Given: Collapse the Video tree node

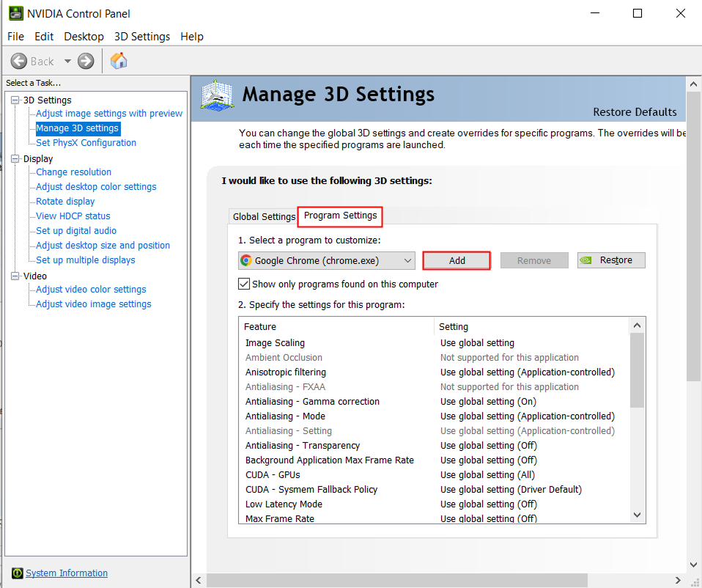Looking at the screenshot, I should click(x=15, y=276).
